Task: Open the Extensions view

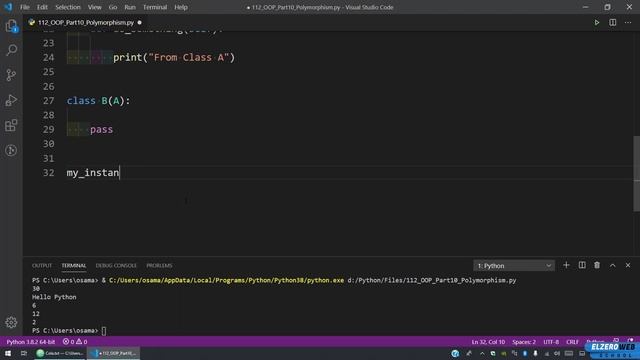Action: click(11, 125)
